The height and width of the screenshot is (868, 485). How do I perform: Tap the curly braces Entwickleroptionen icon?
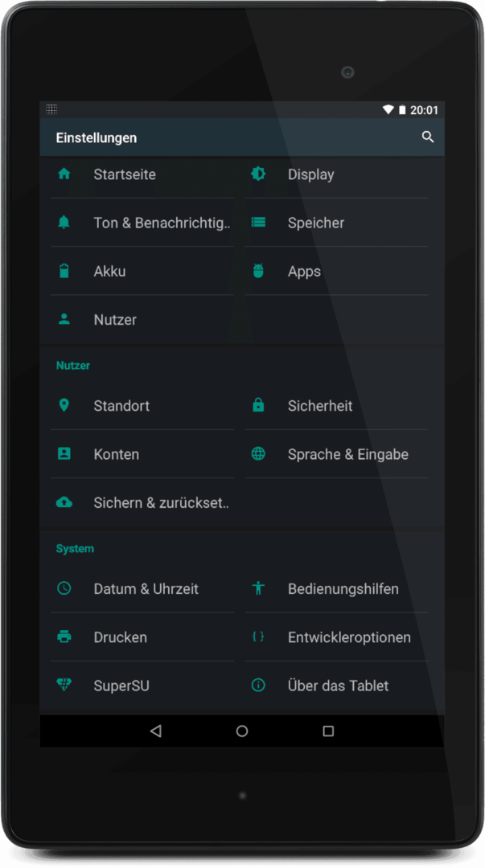click(258, 637)
